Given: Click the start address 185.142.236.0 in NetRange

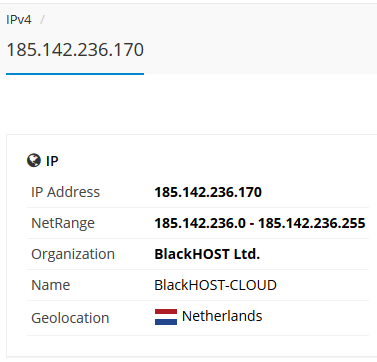Looking at the screenshot, I should click(200, 223).
